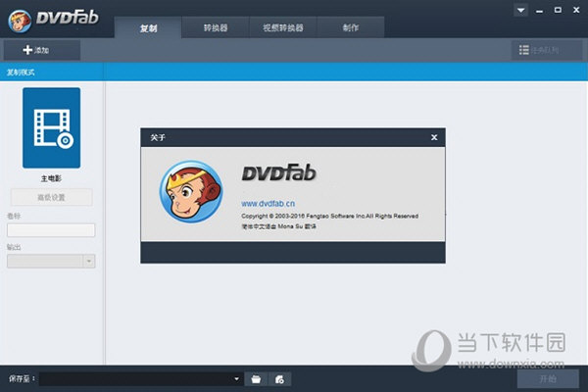Click the DVDFab monkey logo in title bar
The width and height of the screenshot is (588, 392).
[20, 21]
